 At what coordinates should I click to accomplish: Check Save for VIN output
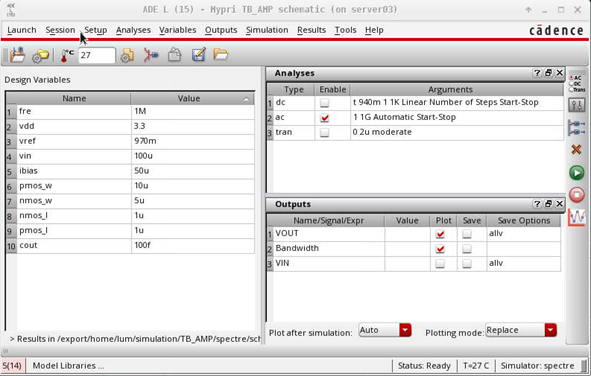pyautogui.click(x=467, y=263)
